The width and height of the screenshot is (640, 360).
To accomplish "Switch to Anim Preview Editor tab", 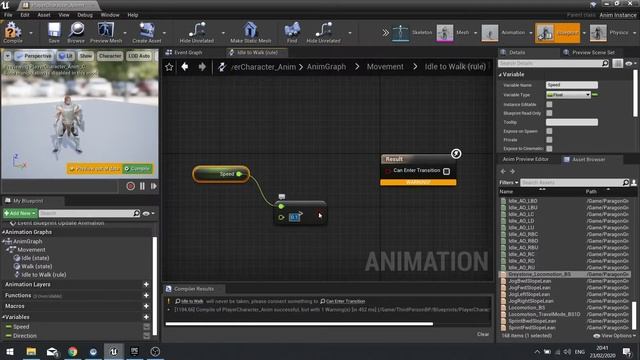I will pos(525,159).
